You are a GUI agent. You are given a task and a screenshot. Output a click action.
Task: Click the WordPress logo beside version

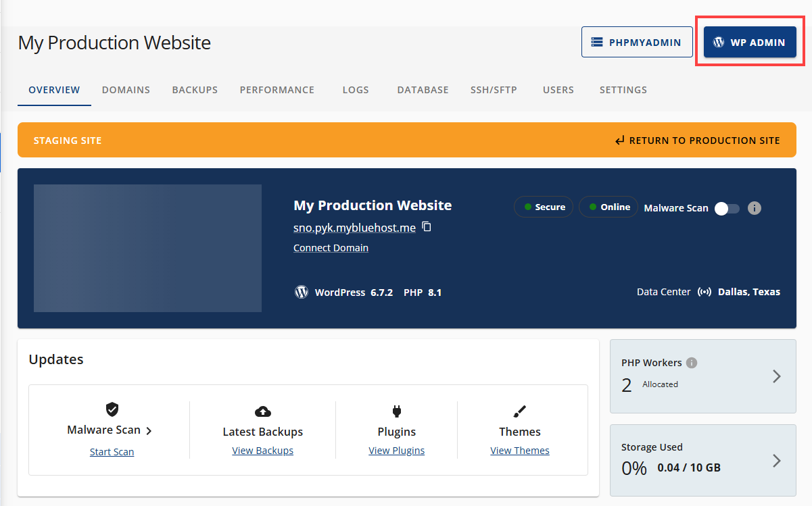pos(302,292)
